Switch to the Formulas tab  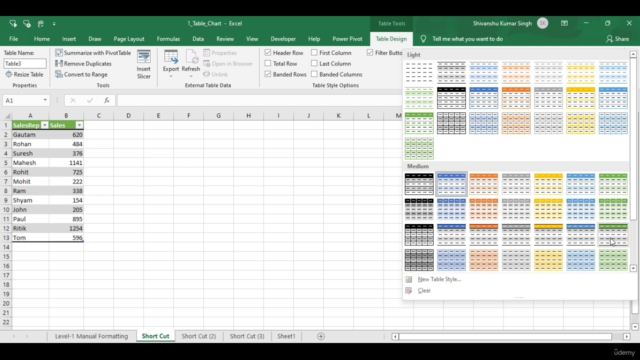168,39
